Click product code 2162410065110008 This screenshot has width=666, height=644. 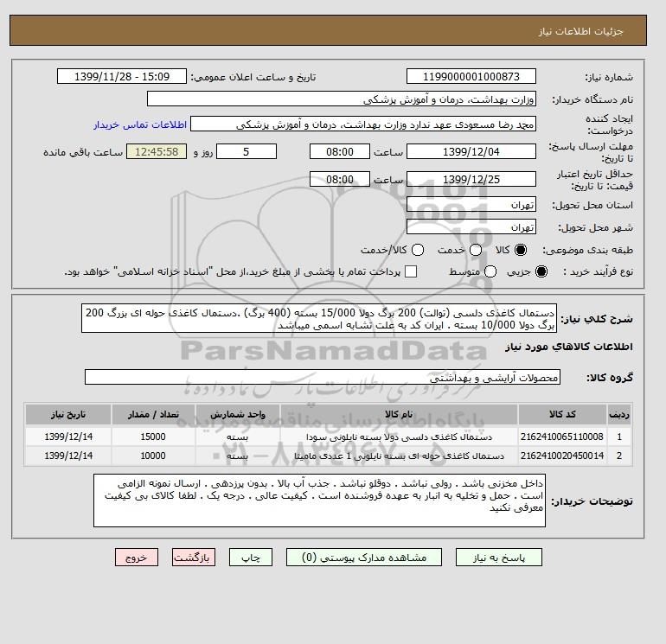coord(562,437)
